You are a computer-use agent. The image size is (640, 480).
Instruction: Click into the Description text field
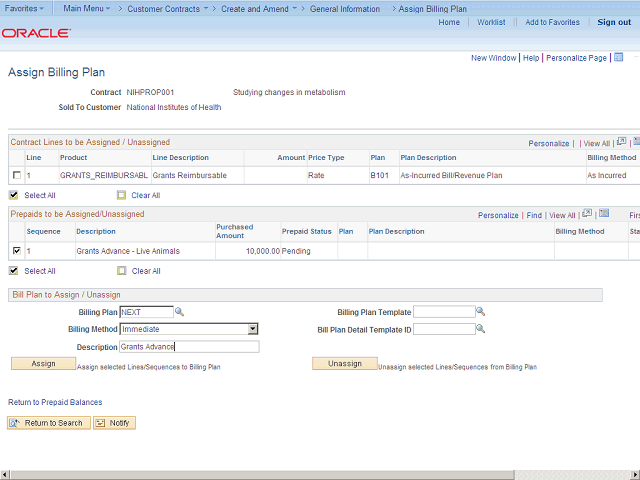[x=188, y=347]
